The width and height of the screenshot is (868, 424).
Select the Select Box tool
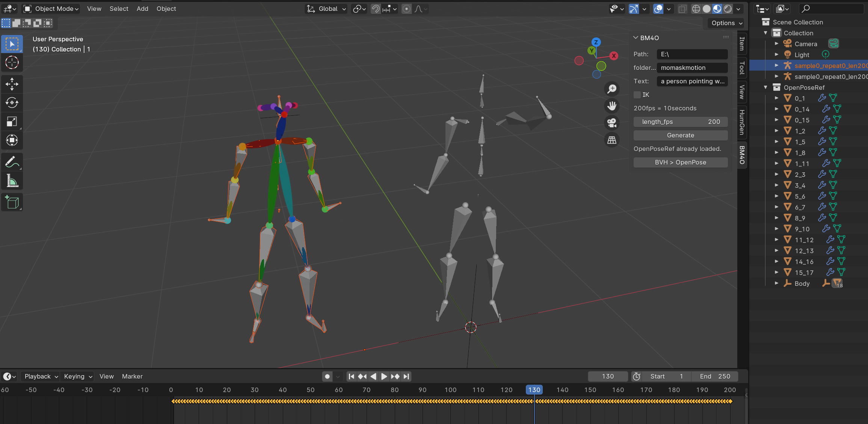(x=12, y=44)
